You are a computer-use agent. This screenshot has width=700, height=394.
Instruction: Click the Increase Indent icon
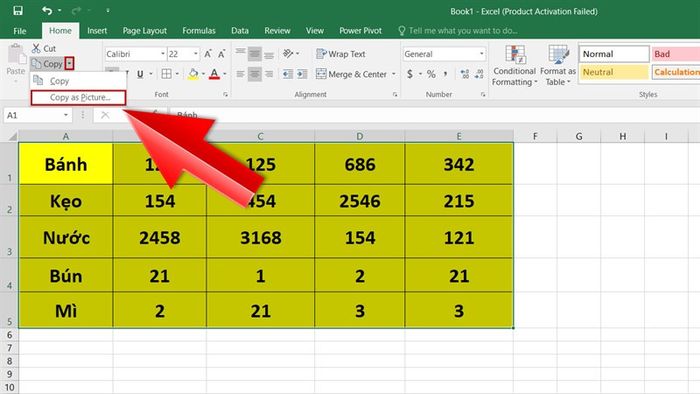tap(302, 74)
